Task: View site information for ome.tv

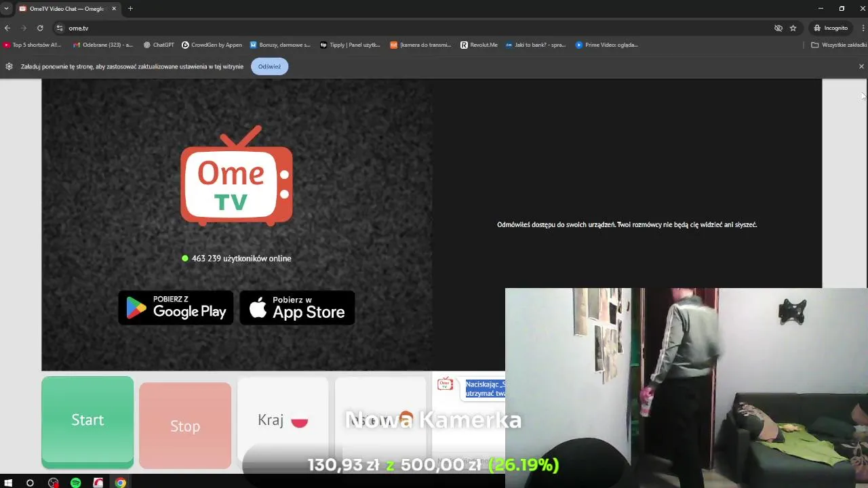Action: click(60, 28)
